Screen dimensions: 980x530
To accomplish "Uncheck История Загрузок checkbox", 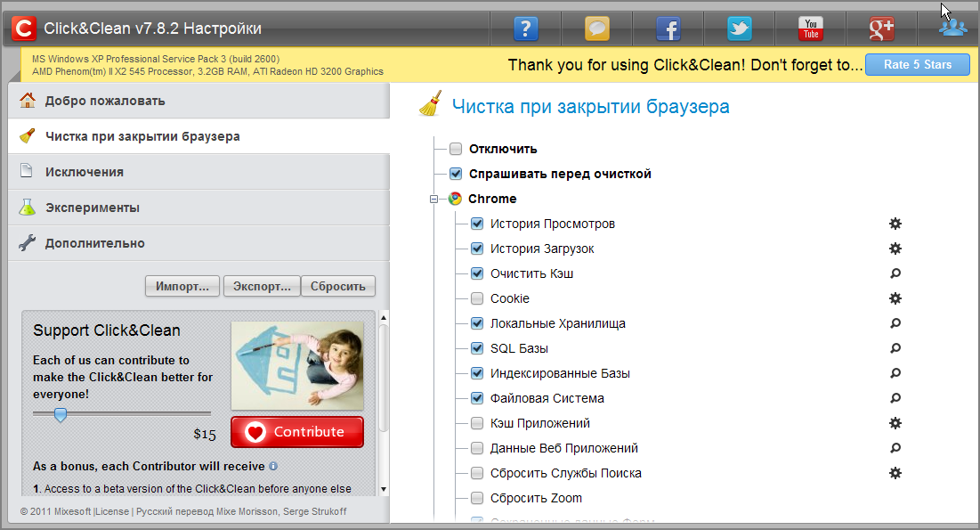I will [x=477, y=249].
